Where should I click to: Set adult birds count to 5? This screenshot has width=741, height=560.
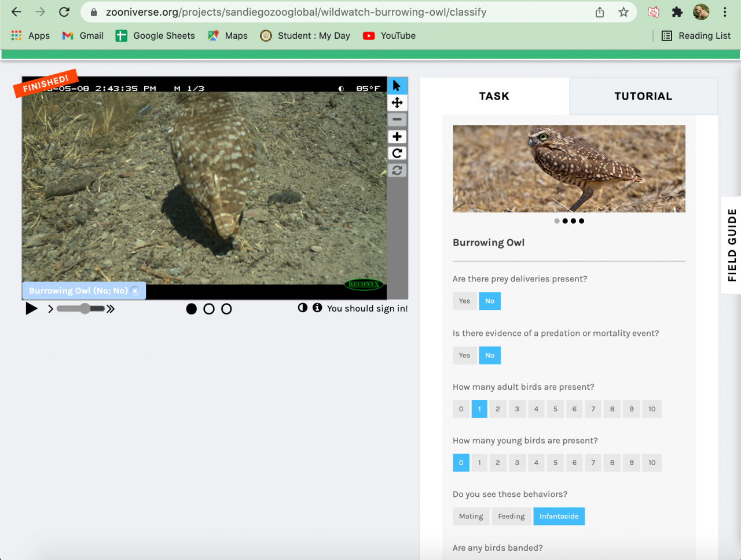point(555,409)
